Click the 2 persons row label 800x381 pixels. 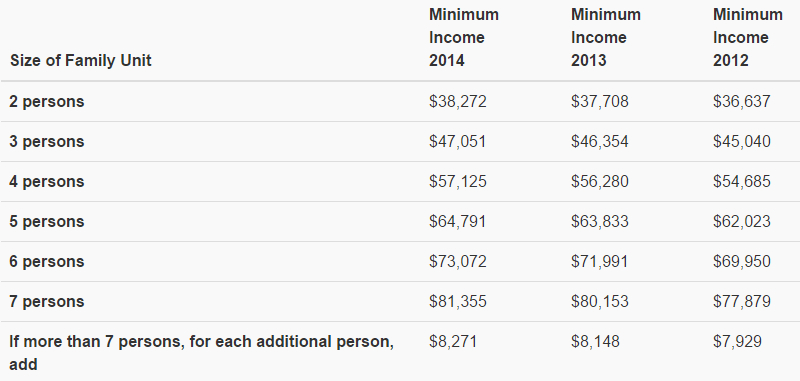47,101
